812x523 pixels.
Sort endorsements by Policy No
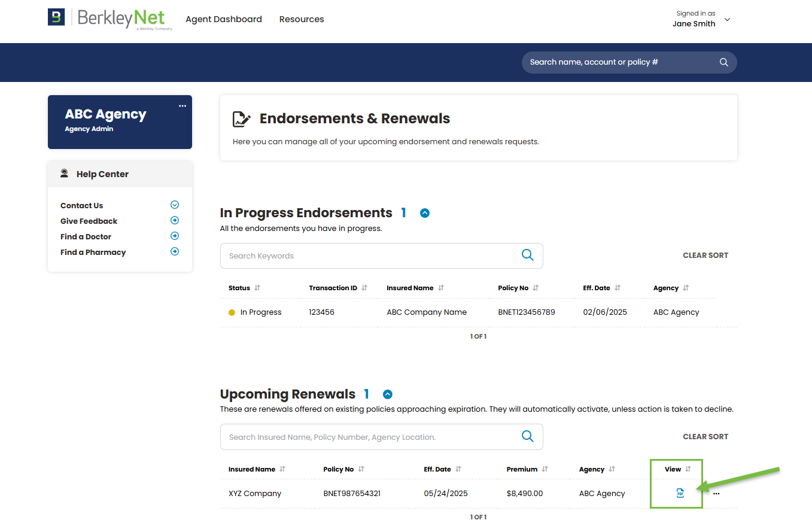click(536, 288)
